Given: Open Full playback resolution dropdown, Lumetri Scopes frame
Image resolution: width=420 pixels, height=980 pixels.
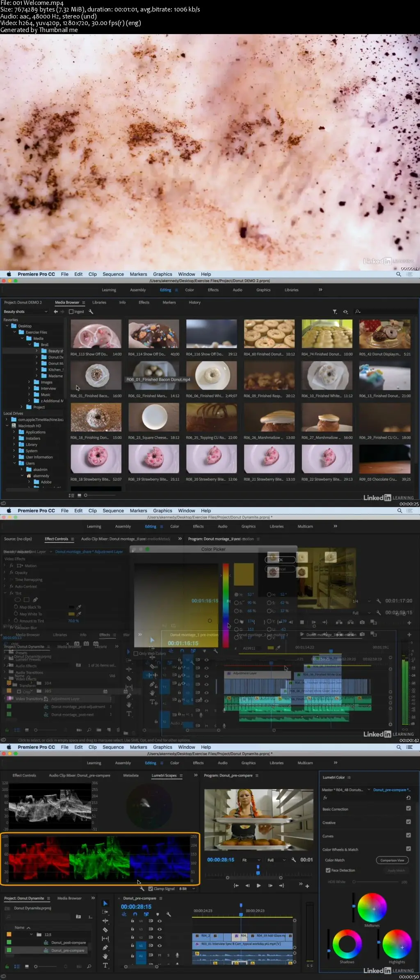Looking at the screenshot, I should point(276,860).
